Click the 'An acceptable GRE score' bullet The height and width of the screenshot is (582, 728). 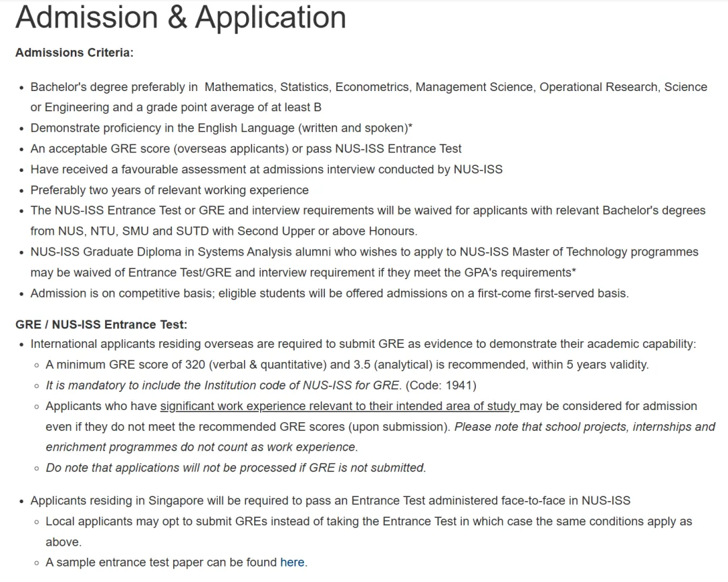[x=246, y=148]
